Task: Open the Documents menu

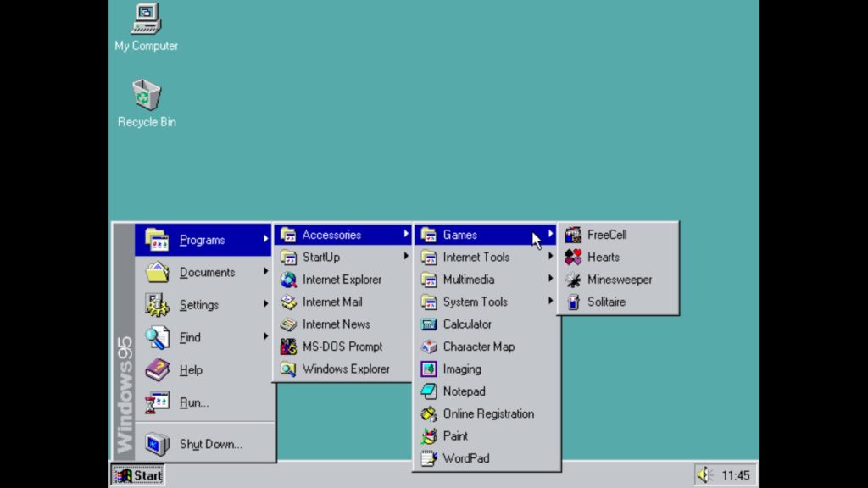Action: click(208, 272)
